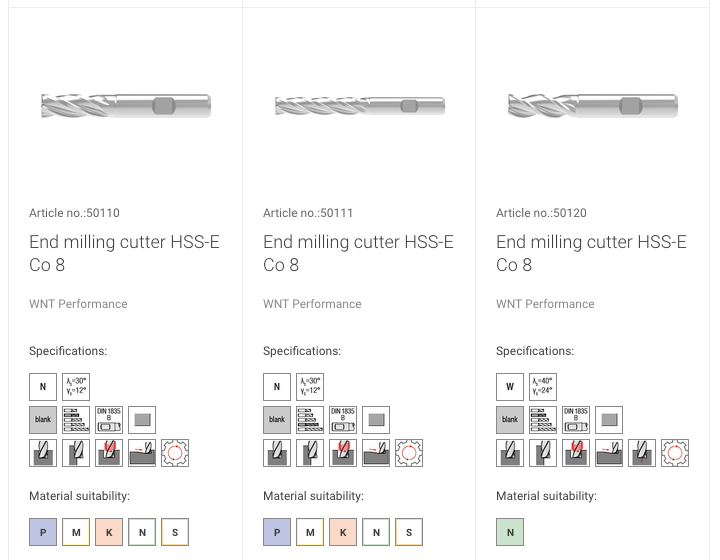Open the End milling cutter HSS-E Co 8 title for 50110
This screenshot has width=720, height=560.
pyautogui.click(x=124, y=253)
